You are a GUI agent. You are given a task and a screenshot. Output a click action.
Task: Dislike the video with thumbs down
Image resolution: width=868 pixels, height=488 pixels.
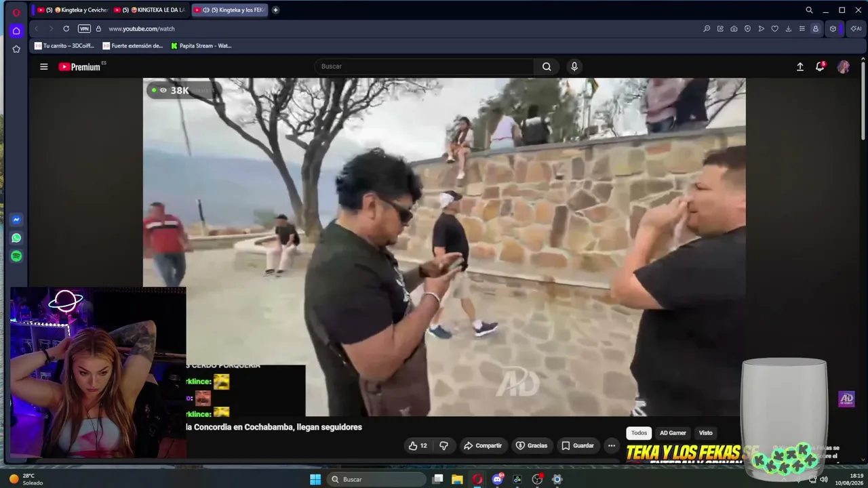click(x=444, y=445)
